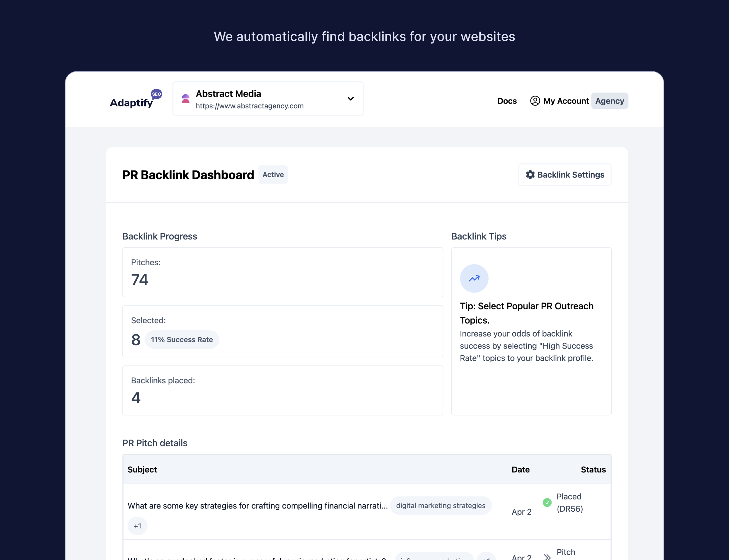Toggle the Active status badge
This screenshot has height=560, width=729.
tap(273, 174)
